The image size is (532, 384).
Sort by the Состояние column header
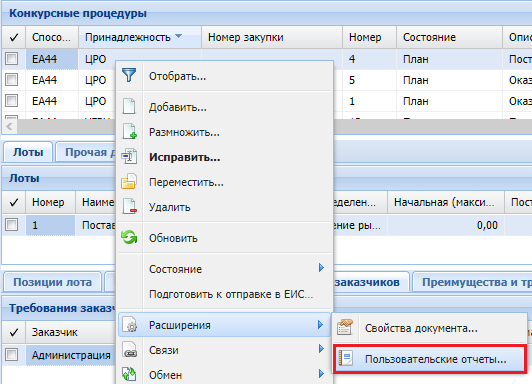(449, 37)
